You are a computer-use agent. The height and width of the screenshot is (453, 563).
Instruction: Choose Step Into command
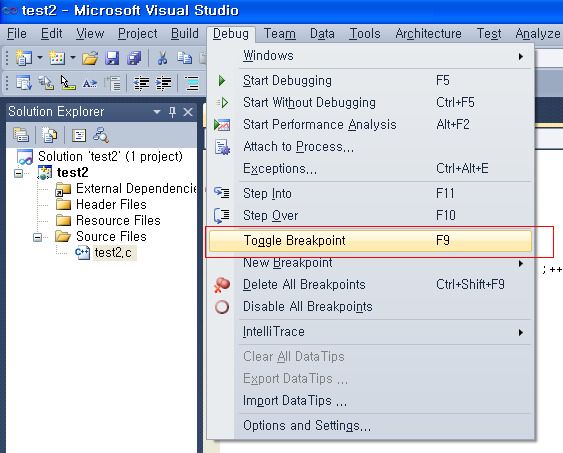point(370,193)
